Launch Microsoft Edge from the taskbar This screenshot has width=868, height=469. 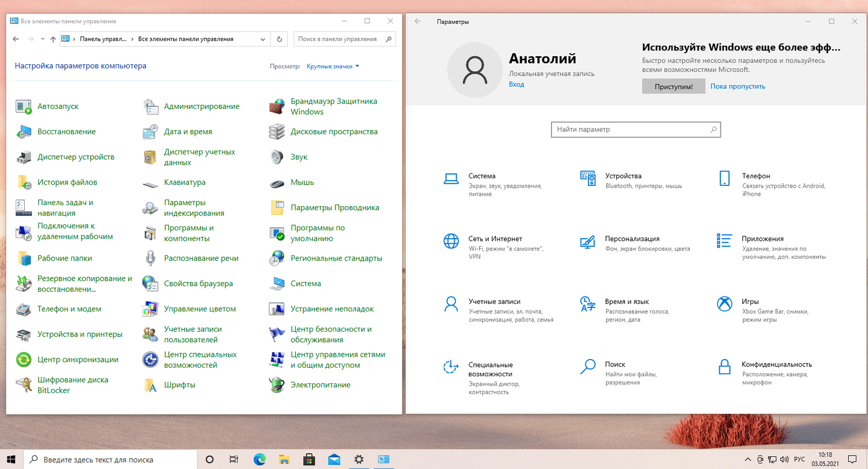pyautogui.click(x=259, y=460)
